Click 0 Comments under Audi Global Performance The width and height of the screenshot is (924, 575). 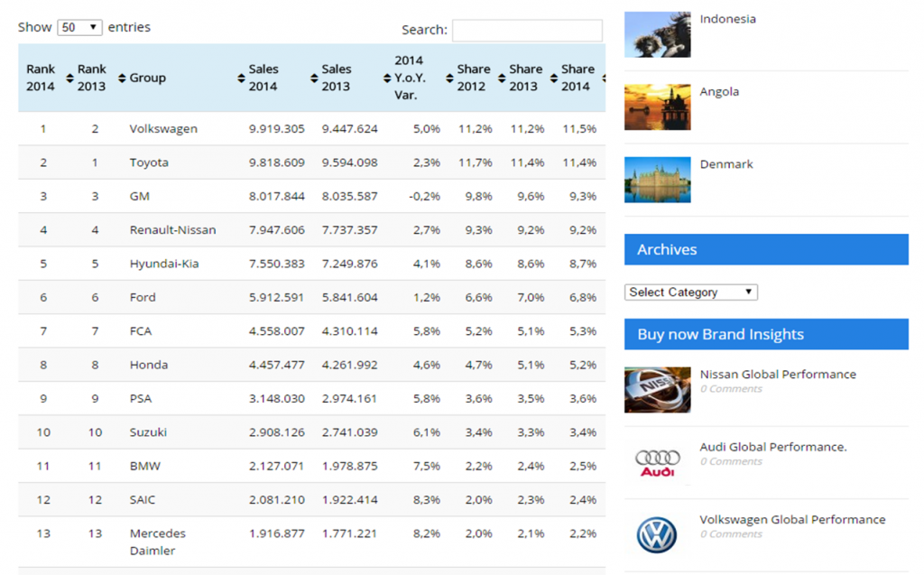pos(731,461)
